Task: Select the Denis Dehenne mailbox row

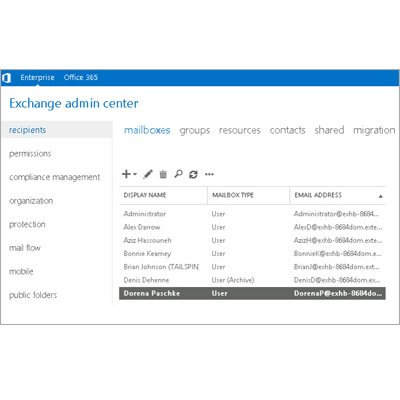Action: pyautogui.click(x=252, y=280)
